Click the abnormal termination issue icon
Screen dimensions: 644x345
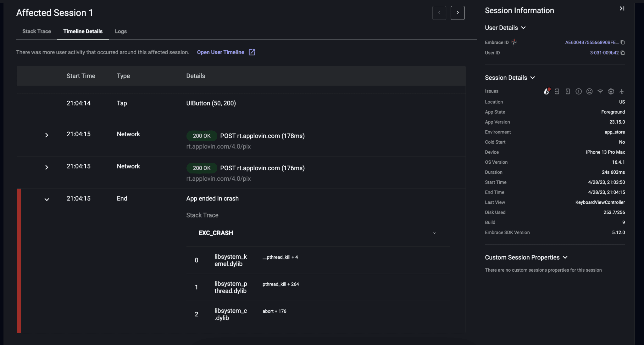click(568, 91)
